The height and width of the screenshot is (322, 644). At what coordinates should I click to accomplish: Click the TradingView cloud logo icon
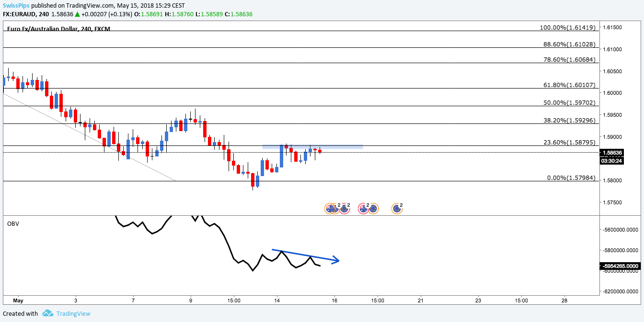(47, 313)
